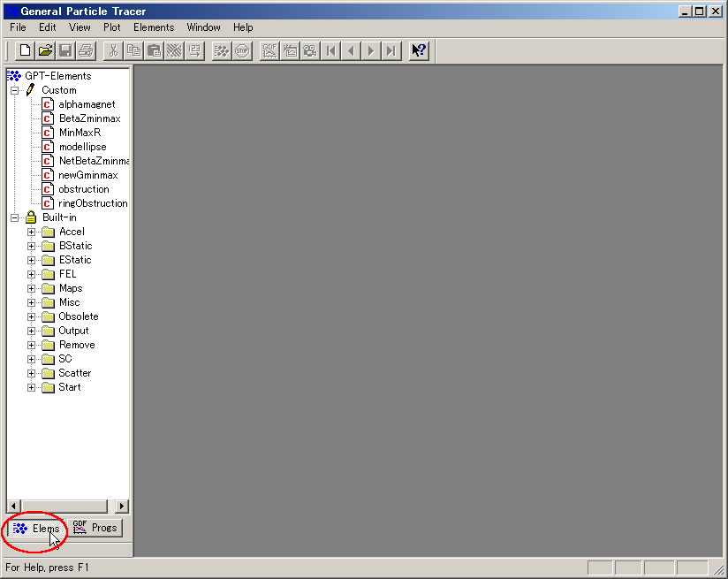Click the Copy toolbar icon

(x=133, y=50)
